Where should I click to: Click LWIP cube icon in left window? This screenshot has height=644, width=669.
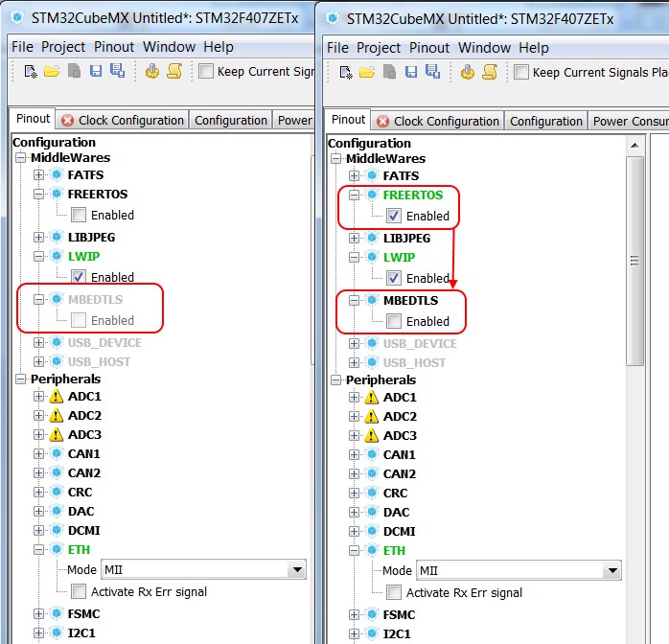[57, 256]
